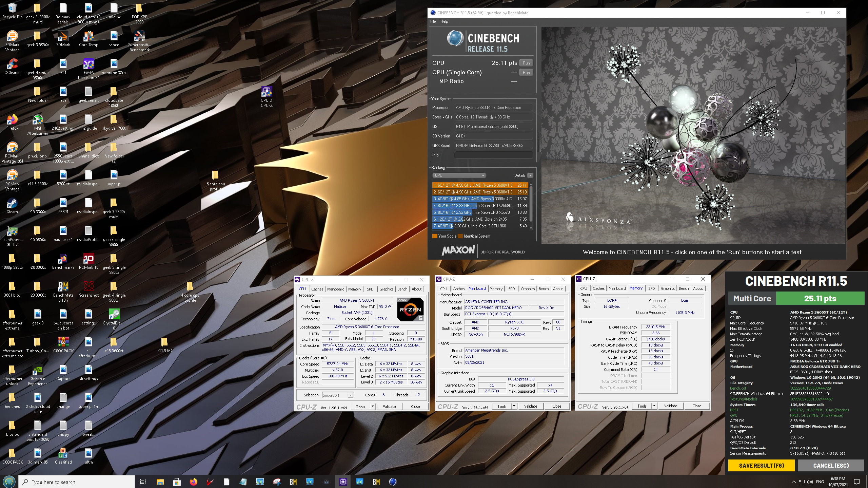Screen dimensions: 868x488
Task: Click the Cinebench Info input field
Action: coord(493,155)
